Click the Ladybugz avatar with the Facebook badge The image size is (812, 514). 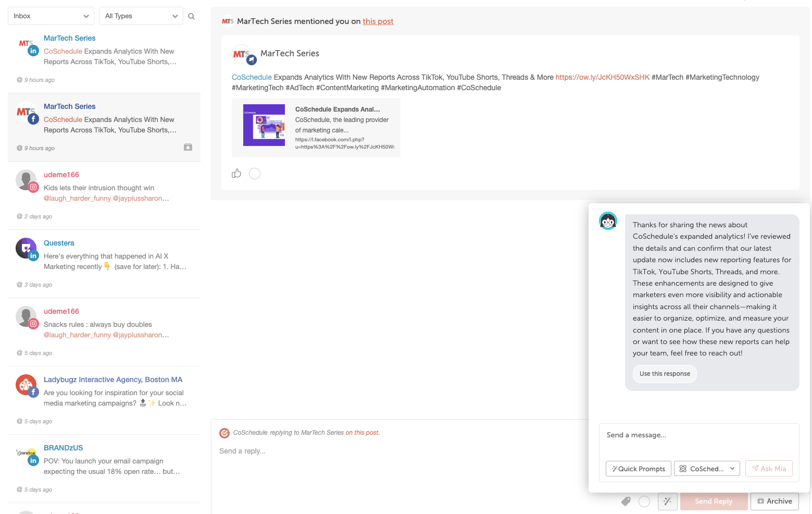[x=27, y=386]
